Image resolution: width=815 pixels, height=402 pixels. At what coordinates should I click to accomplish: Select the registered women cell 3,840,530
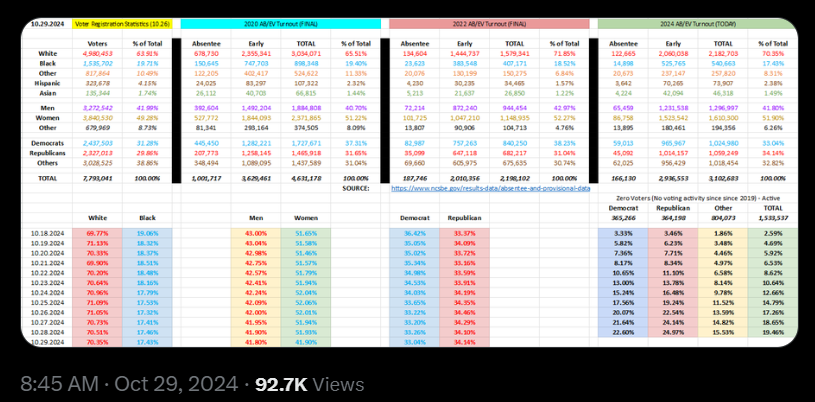(98, 118)
